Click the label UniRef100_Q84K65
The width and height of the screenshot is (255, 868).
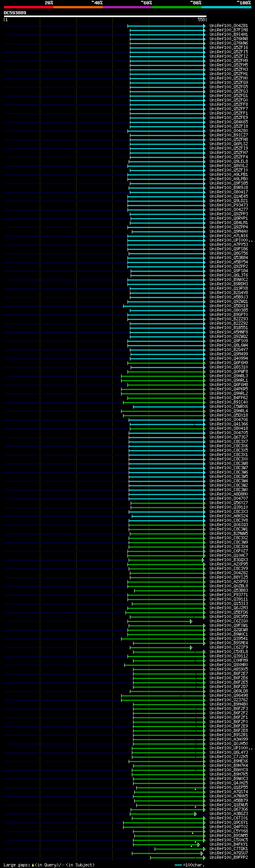coord(229,122)
